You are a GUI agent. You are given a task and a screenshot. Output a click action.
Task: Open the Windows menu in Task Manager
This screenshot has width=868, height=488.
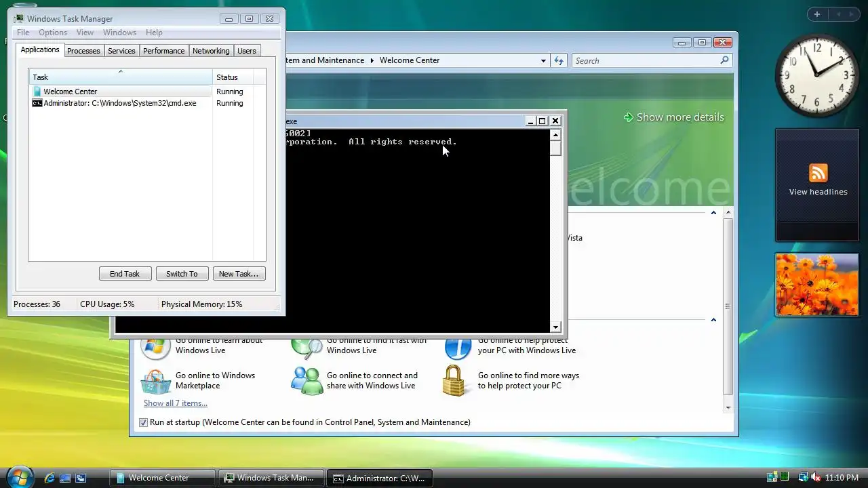coord(119,33)
